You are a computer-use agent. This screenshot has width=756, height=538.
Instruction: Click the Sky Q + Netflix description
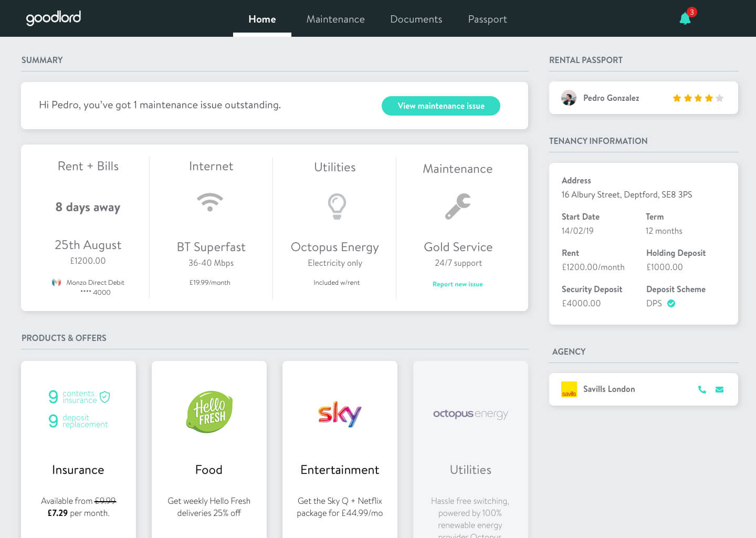point(340,507)
